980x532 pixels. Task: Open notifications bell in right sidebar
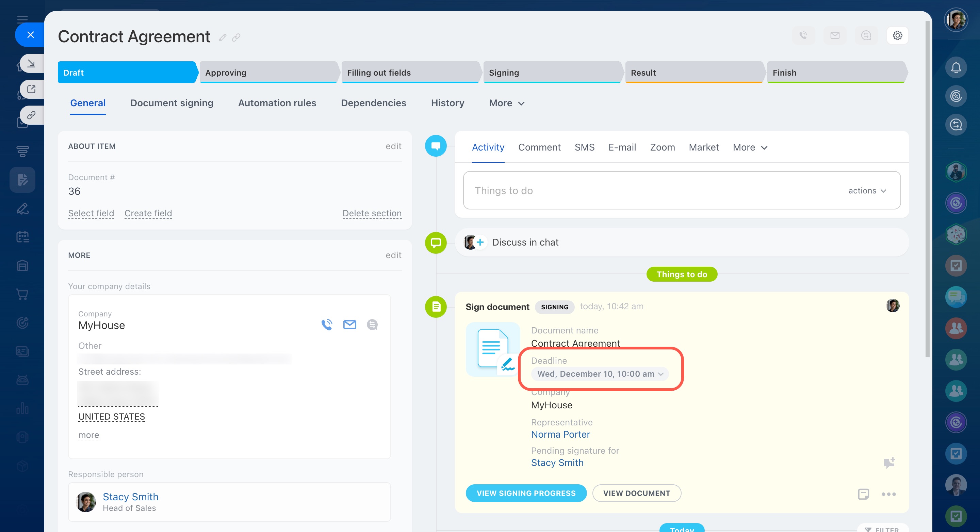(x=955, y=68)
